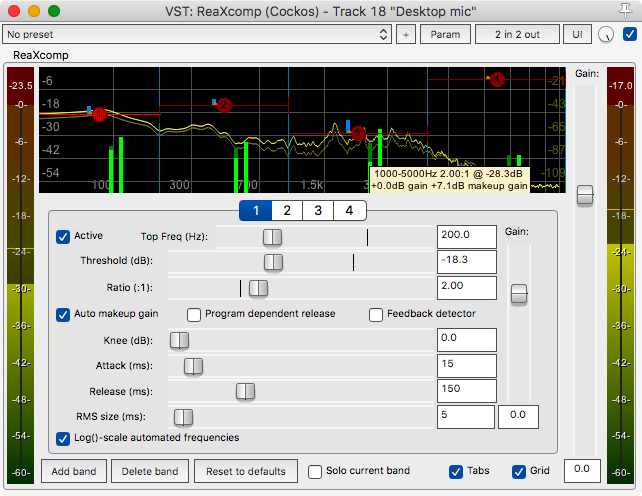The width and height of the screenshot is (642, 496).
Task: Close the ReaXcomp window
Action: pos(14,11)
